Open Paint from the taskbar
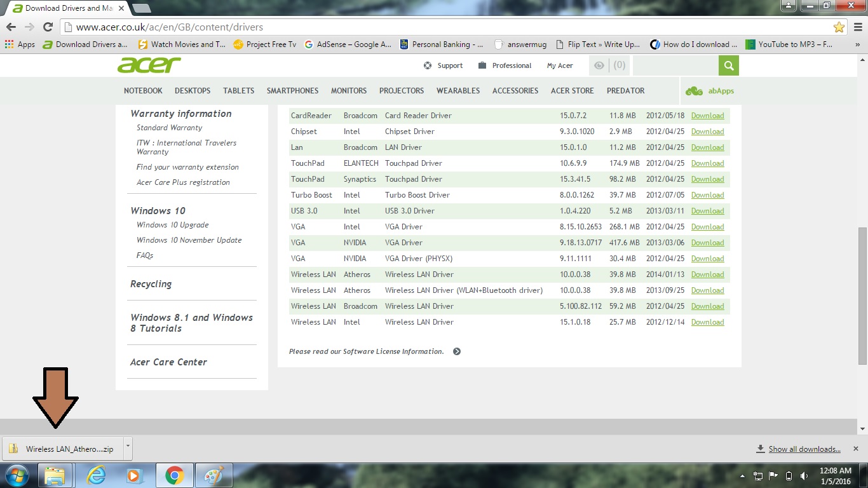The image size is (868, 488). pos(214,475)
